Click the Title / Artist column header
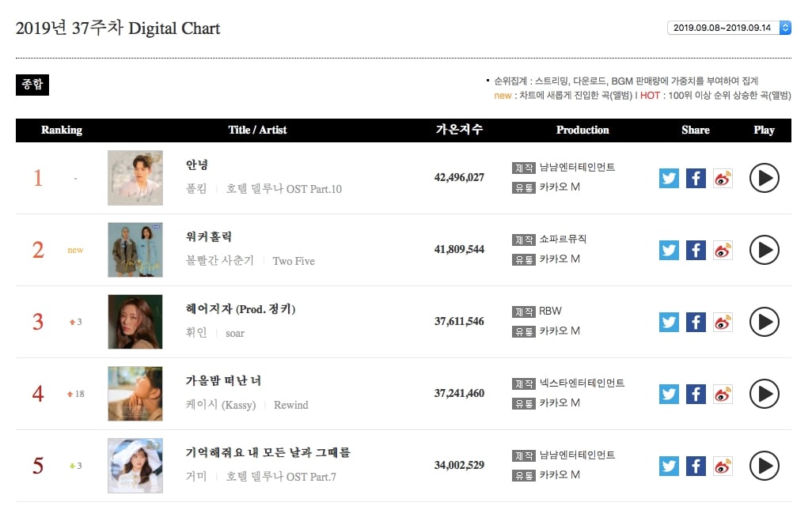812x510 pixels. 257,130
